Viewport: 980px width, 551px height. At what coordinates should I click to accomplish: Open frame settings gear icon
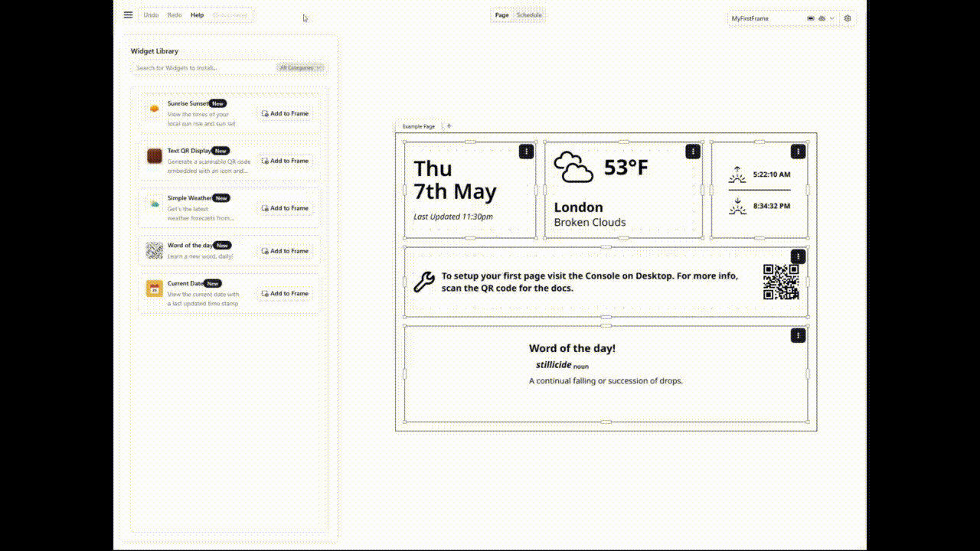(x=848, y=18)
